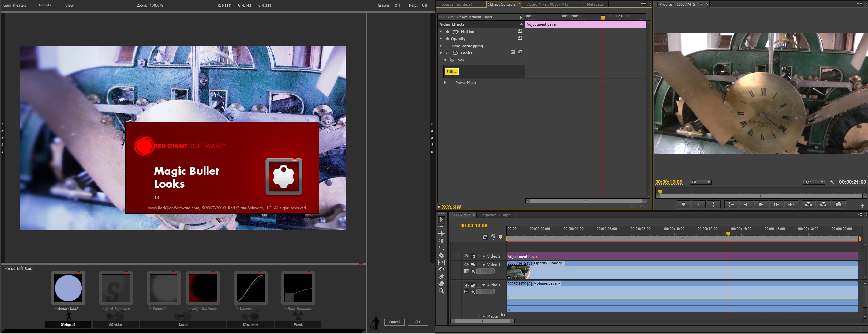Confirm with OK in Looks builder
The image size is (868, 334).
(x=418, y=322)
